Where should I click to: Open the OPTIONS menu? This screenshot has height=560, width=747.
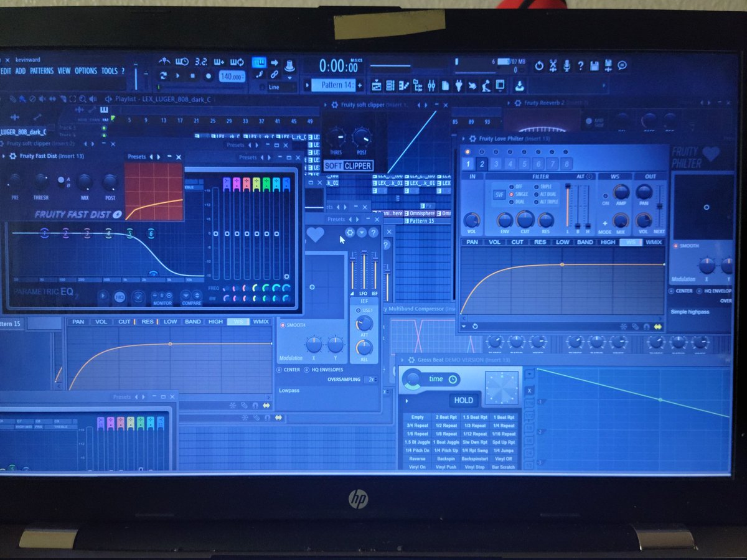(86, 71)
